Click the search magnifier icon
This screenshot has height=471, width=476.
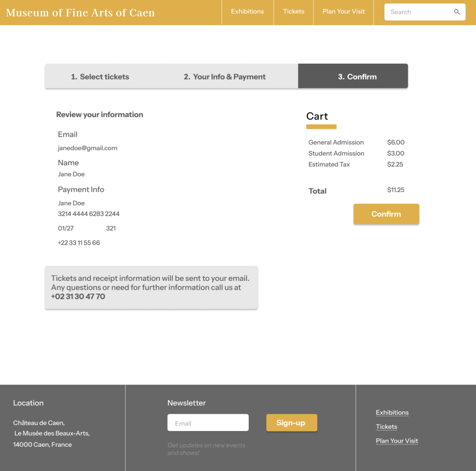click(x=457, y=12)
